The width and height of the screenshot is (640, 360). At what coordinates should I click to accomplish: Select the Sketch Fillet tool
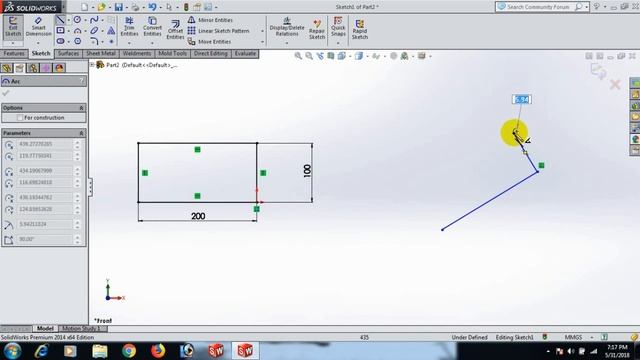point(94,41)
